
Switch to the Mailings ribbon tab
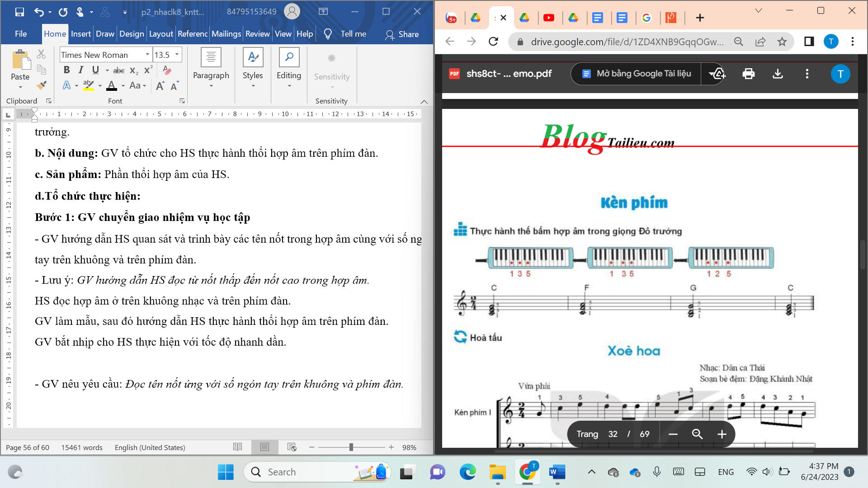tap(226, 34)
